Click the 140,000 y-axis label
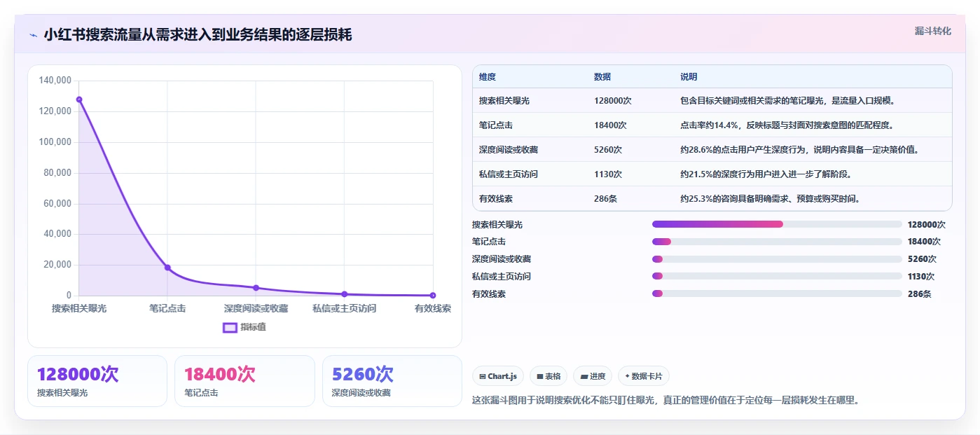 click(55, 81)
